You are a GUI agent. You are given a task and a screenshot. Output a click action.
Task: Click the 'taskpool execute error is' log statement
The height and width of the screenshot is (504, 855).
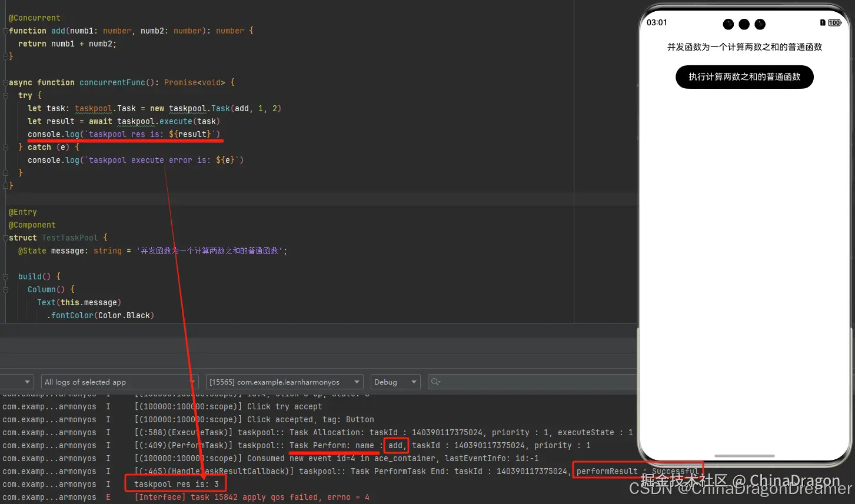tap(136, 160)
